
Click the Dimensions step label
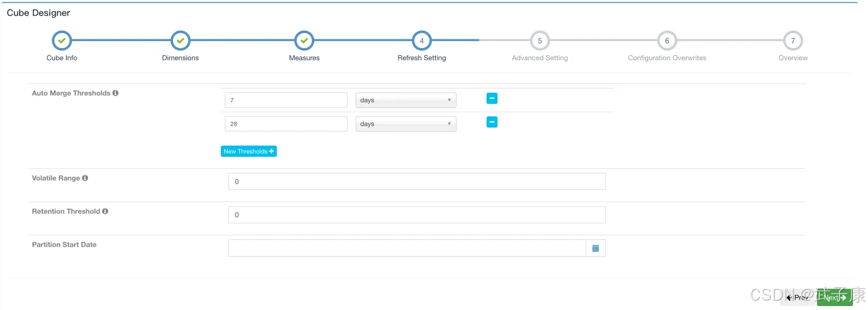[181, 58]
